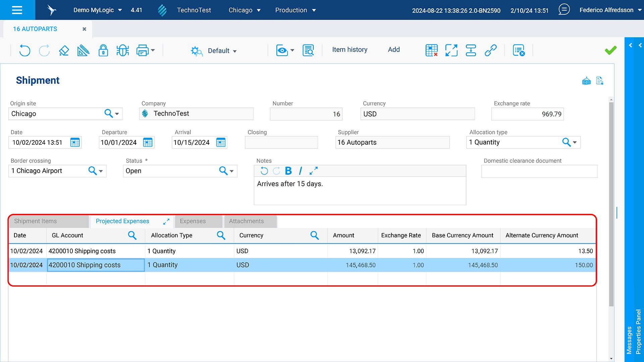The width and height of the screenshot is (644, 362).
Task: Click the chain link icon in toolbar
Action: (x=490, y=51)
